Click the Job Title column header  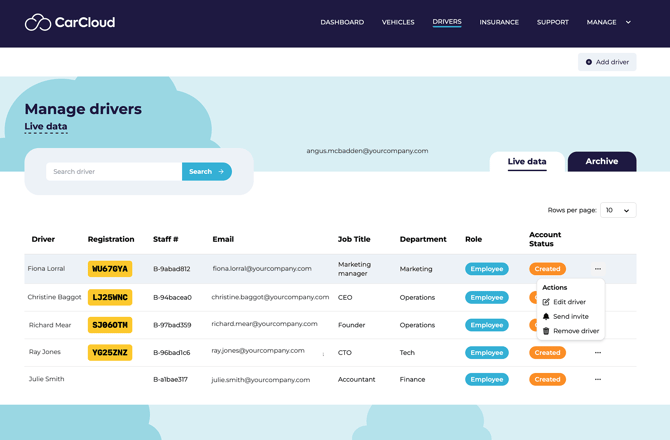pos(354,239)
